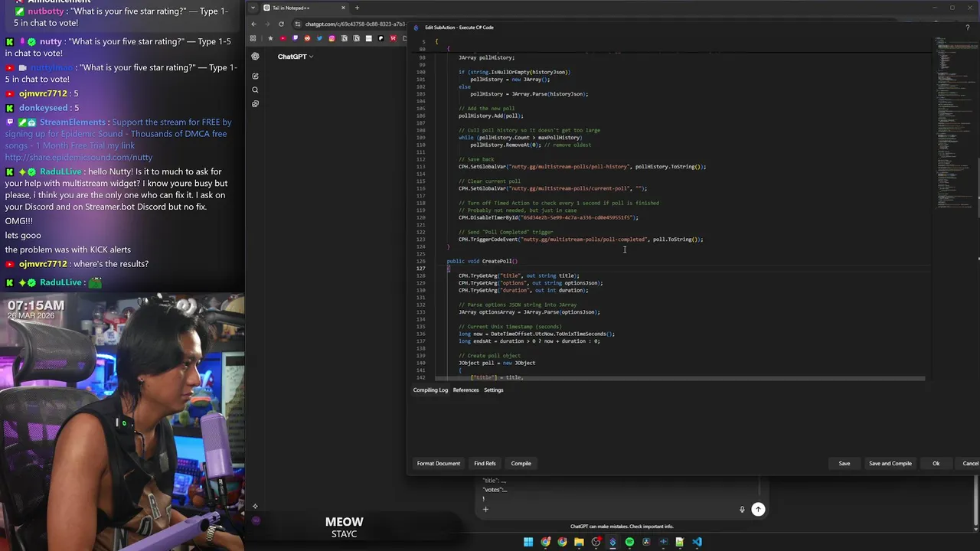Open Visual Studio Code from the taskbar
Screen dimensions: 980x551
click(697, 542)
